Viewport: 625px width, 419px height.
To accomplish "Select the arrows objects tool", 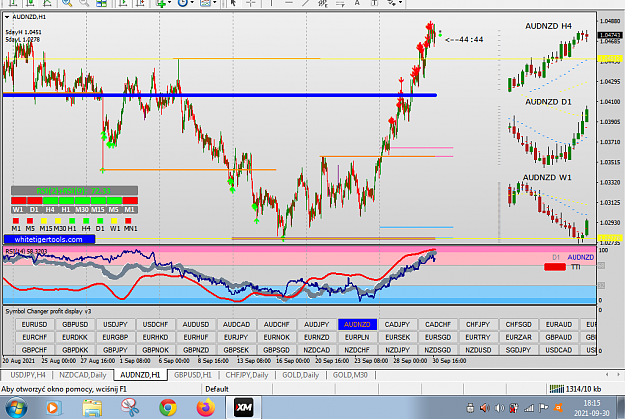I will 392,3.
